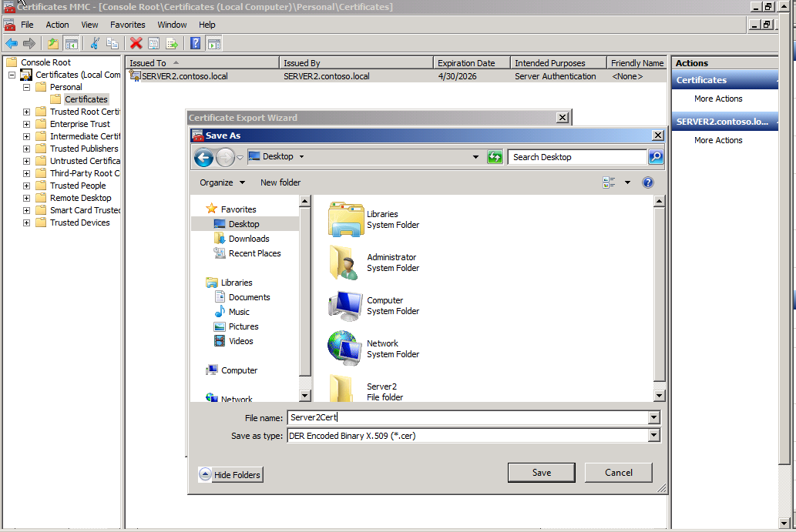Click the Cut scissors toolbar icon
Viewport: 796px width, 532px height.
pos(95,44)
